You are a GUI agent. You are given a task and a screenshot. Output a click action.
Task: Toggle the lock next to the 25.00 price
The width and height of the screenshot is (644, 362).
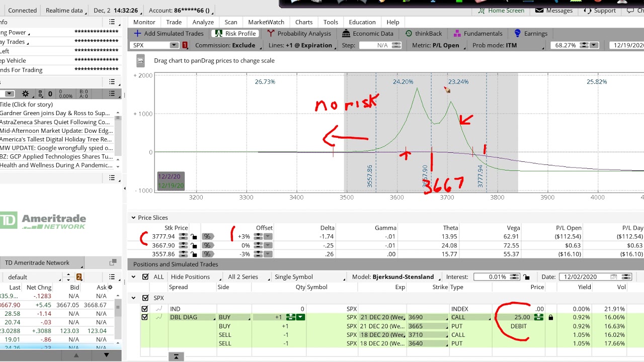pyautogui.click(x=550, y=317)
